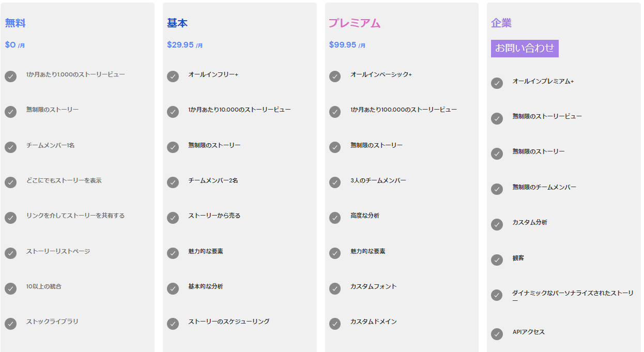Click リンクを介してストーリーを共有する feature text
The width and height of the screenshot is (644, 352).
[75, 216]
